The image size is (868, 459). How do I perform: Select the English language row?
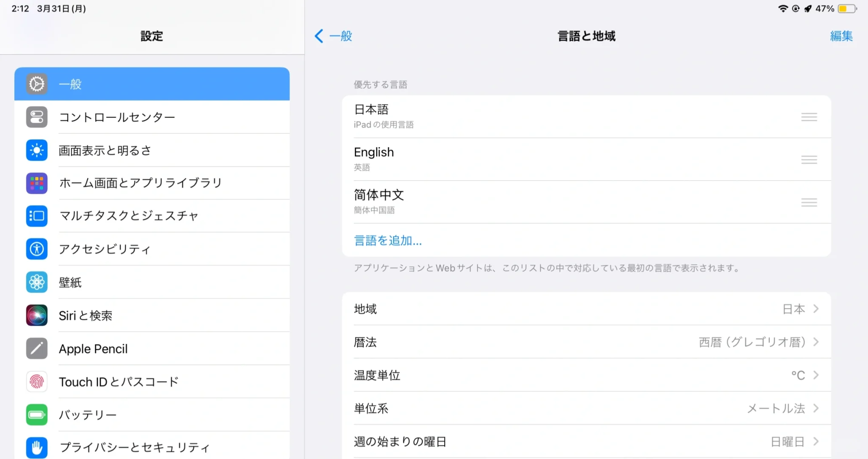586,159
